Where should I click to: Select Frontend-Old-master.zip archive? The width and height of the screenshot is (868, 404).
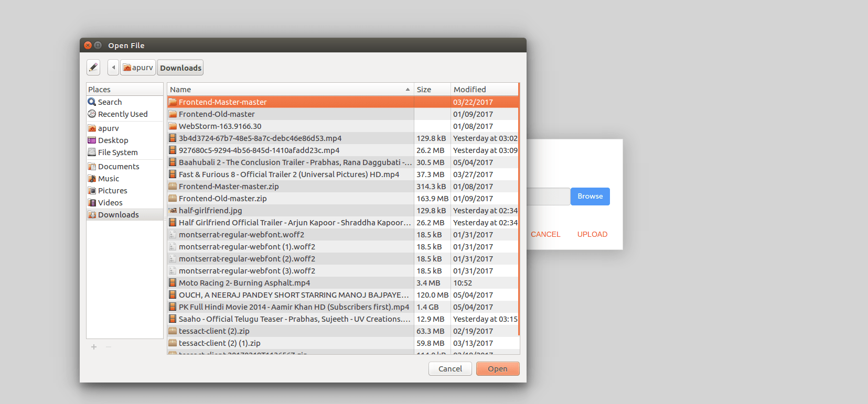[342, 199]
